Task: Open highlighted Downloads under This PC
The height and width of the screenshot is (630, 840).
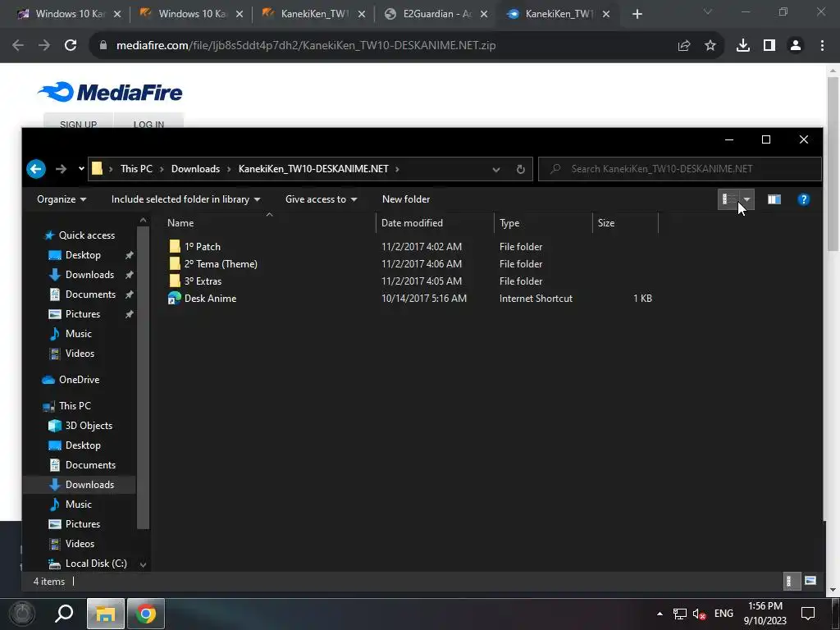Action: [89, 485]
